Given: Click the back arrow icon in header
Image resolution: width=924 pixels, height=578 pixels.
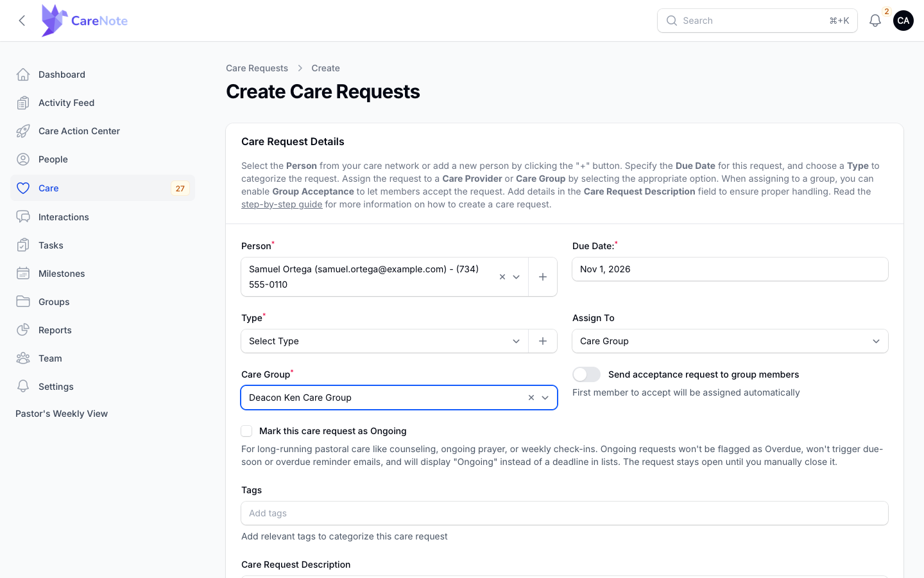Looking at the screenshot, I should (22, 21).
